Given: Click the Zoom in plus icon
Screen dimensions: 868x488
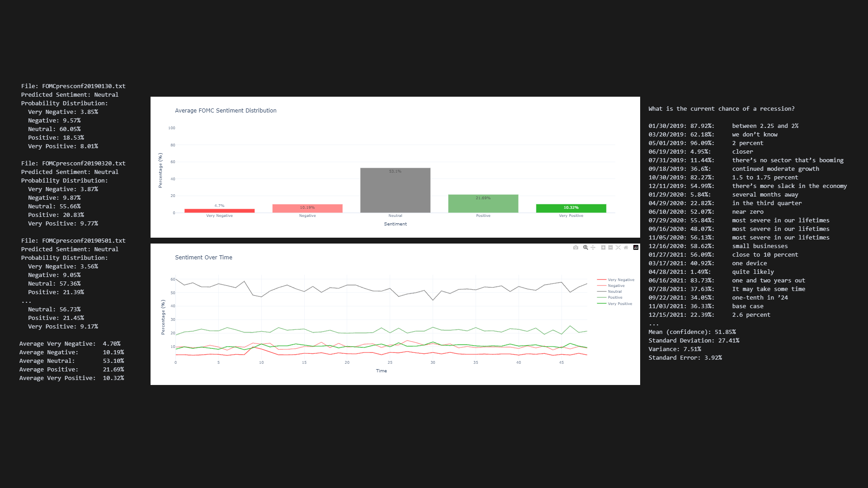Looking at the screenshot, I should coord(603,248).
